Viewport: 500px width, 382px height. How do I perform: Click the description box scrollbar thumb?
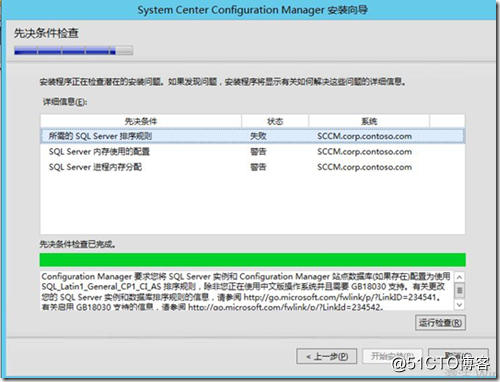460,290
